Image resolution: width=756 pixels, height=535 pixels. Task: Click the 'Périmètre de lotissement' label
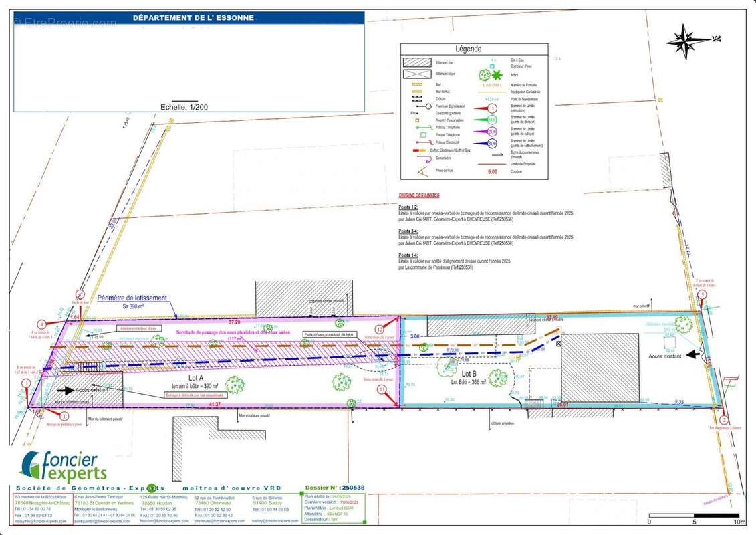point(132,298)
